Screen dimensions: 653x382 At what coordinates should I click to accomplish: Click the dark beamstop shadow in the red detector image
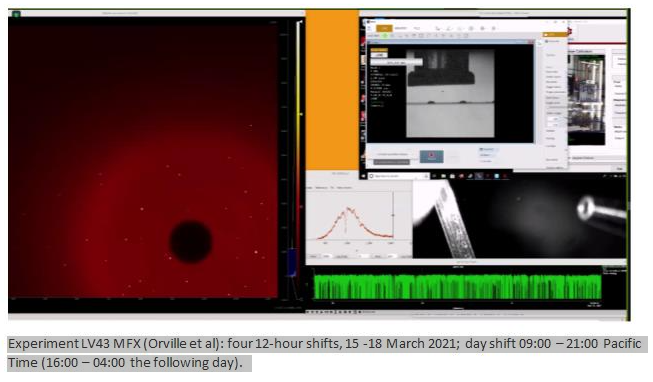191,242
